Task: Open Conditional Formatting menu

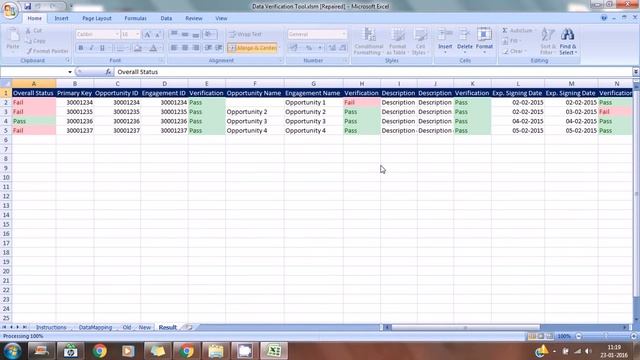Action: [368, 41]
